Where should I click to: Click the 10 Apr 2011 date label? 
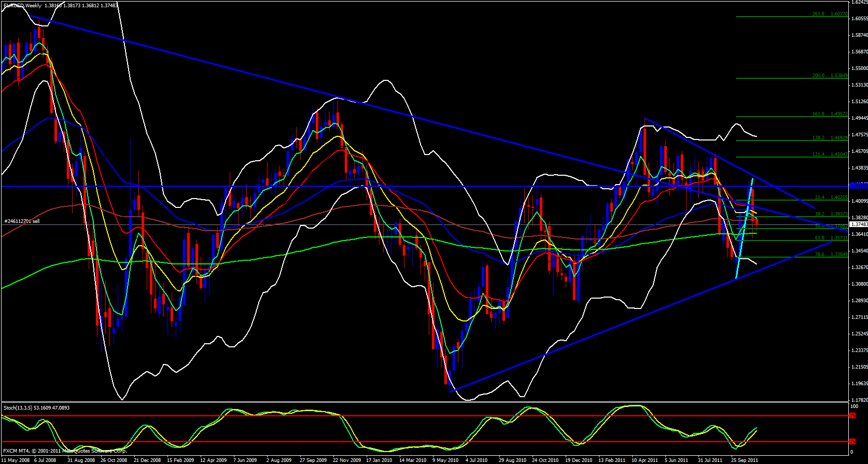click(x=645, y=460)
